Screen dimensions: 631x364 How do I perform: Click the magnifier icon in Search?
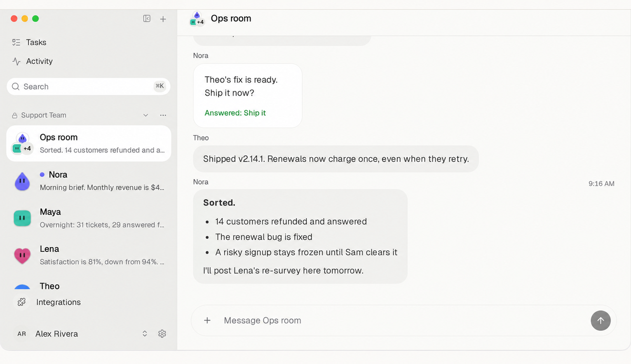16,86
